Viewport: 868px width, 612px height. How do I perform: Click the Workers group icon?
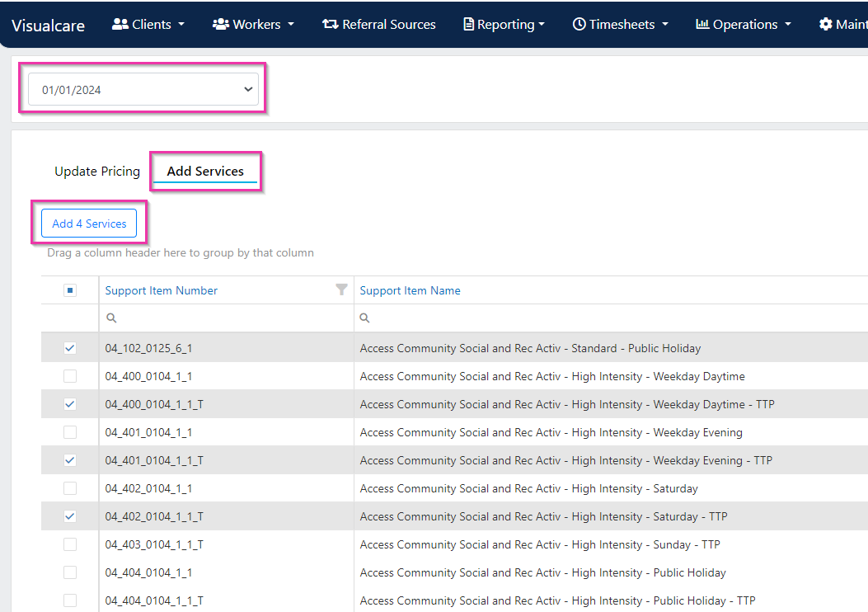(221, 24)
